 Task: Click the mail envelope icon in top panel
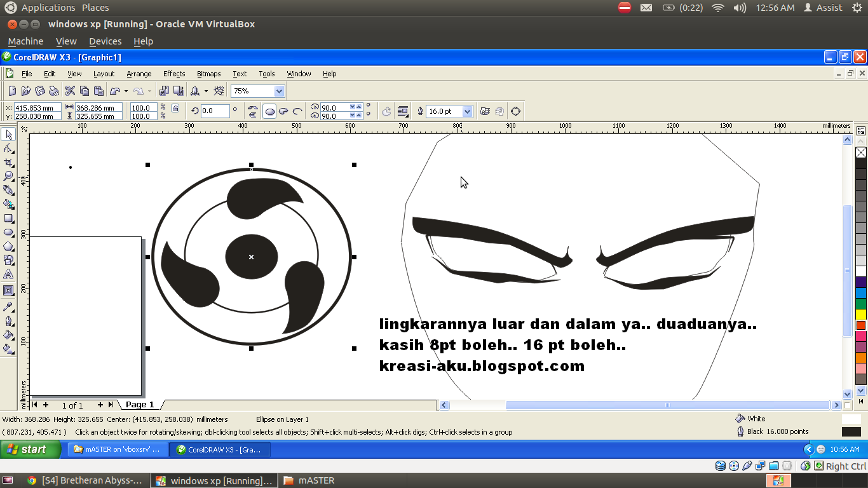[646, 8]
